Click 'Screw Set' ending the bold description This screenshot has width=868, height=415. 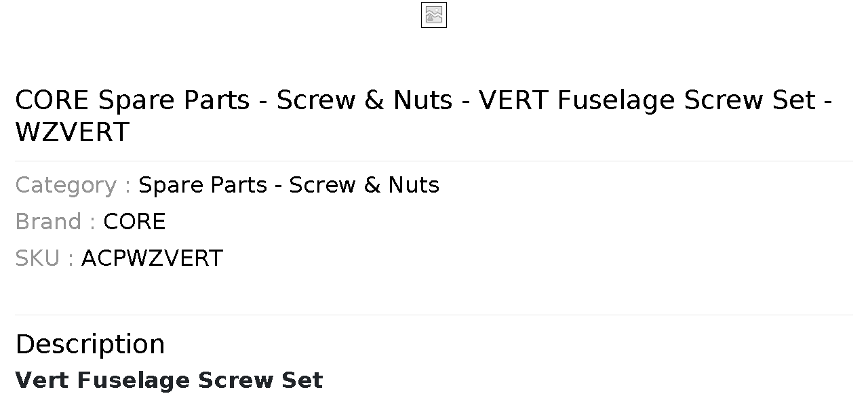pos(261,380)
